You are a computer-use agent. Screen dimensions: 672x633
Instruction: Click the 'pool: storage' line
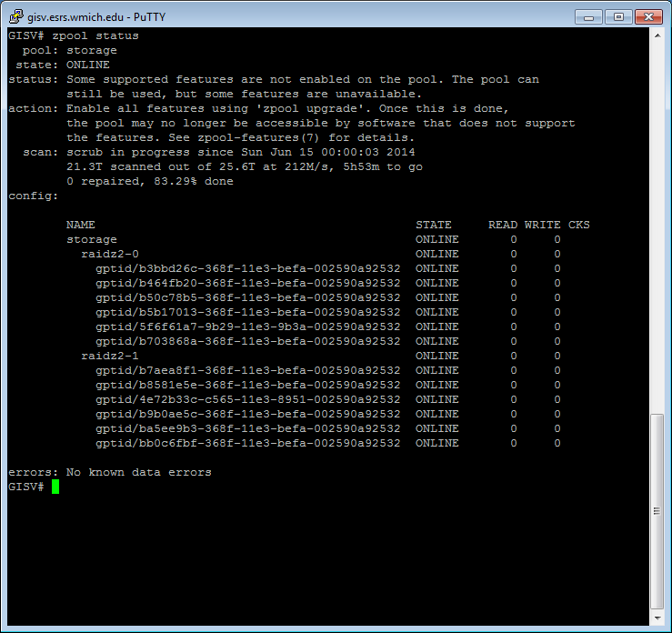(x=69, y=51)
